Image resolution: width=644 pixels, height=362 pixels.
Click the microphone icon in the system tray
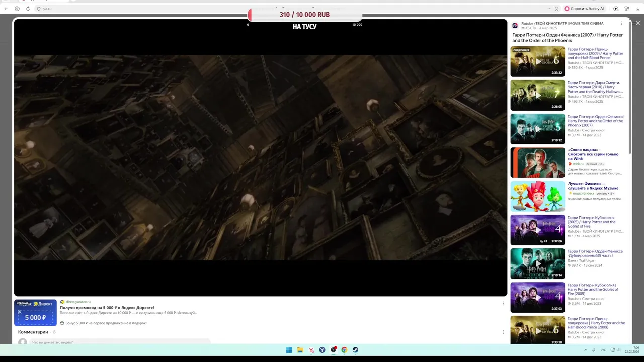pyautogui.click(x=594, y=350)
